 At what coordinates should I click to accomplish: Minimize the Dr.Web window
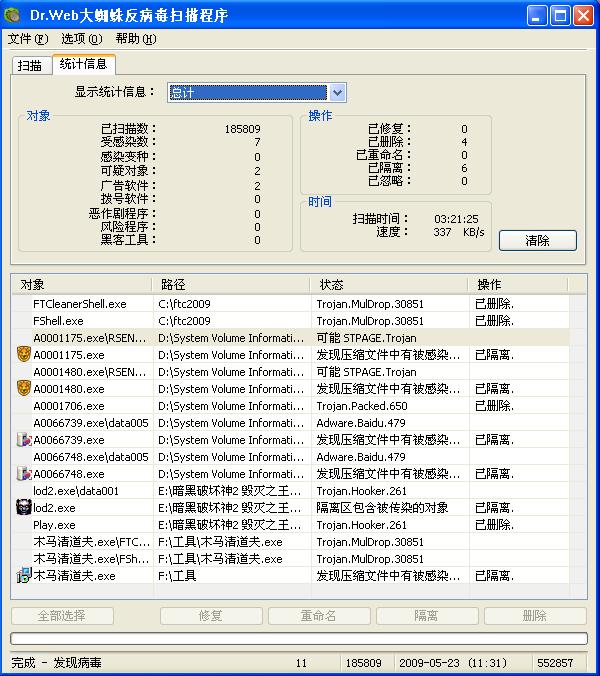537,16
